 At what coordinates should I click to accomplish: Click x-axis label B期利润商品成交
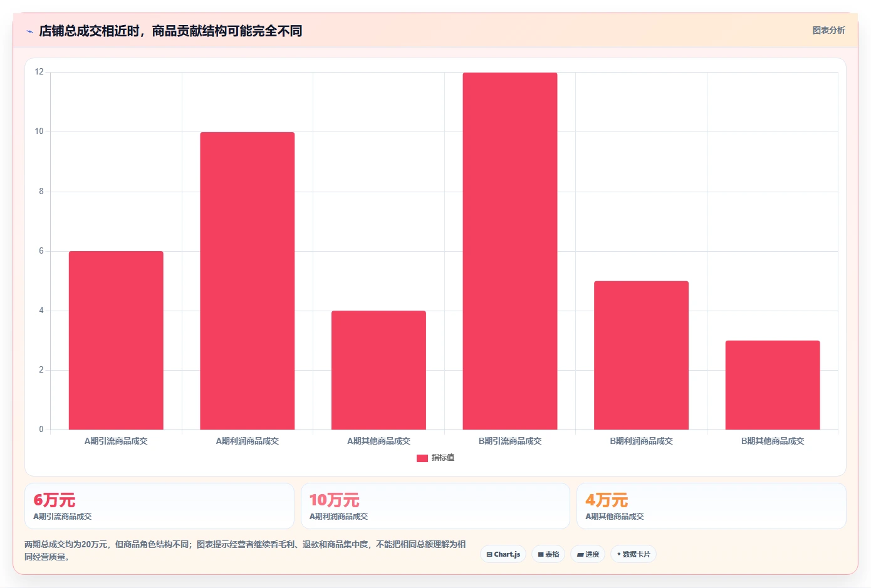(x=641, y=441)
